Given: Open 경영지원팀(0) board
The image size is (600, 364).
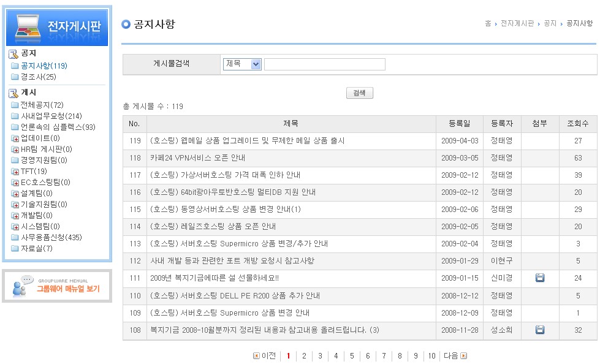Looking at the screenshot, I should (44, 160).
